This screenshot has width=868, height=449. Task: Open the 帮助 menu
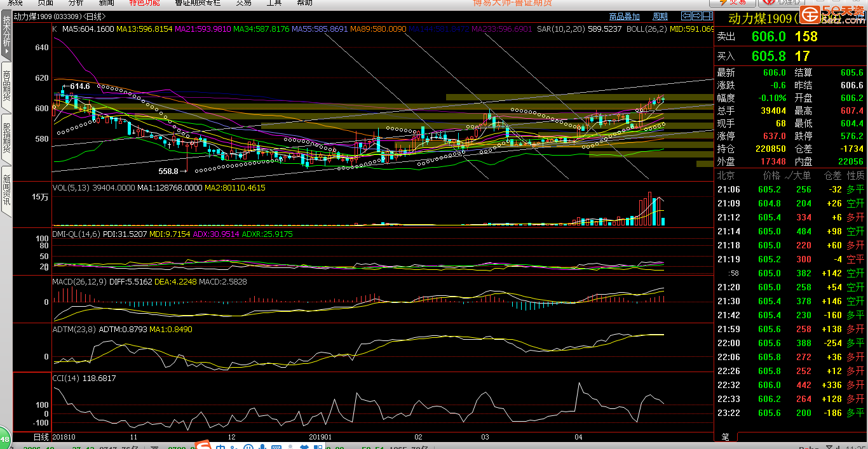(304, 3)
